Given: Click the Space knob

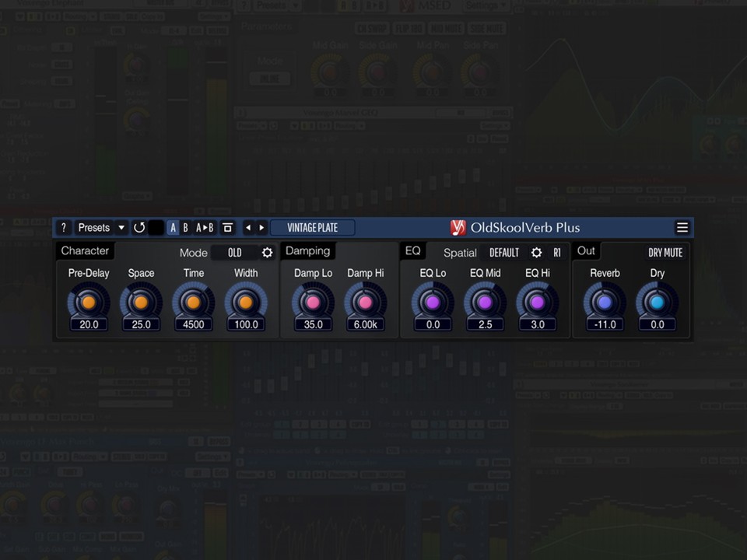Looking at the screenshot, I should [141, 302].
